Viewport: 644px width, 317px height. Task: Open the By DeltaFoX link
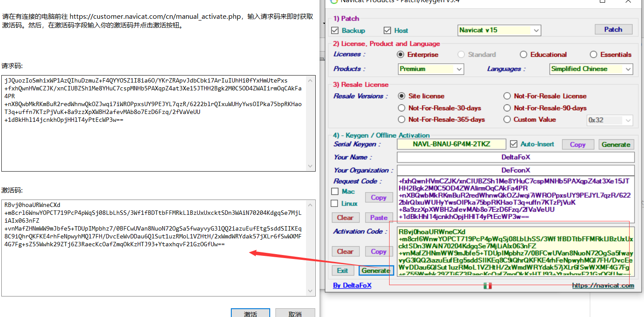click(x=352, y=286)
